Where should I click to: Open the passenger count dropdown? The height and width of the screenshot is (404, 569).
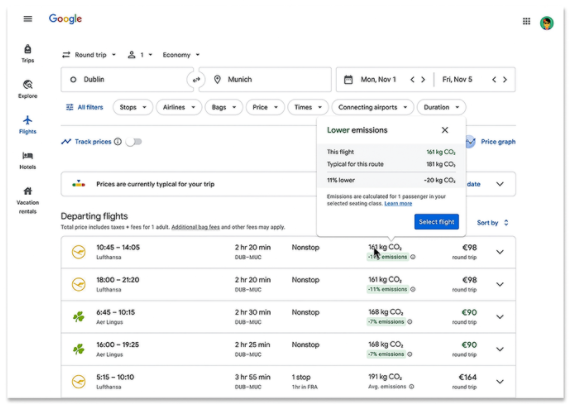tap(140, 55)
